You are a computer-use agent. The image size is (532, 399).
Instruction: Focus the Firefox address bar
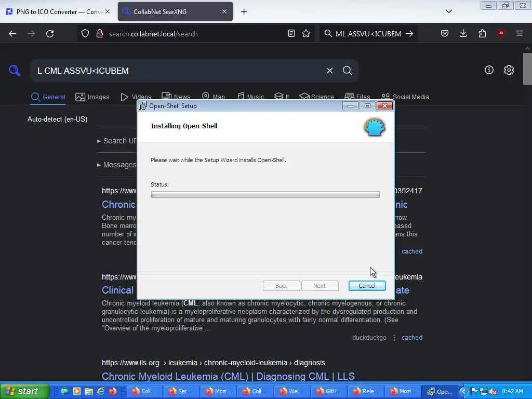point(195,34)
